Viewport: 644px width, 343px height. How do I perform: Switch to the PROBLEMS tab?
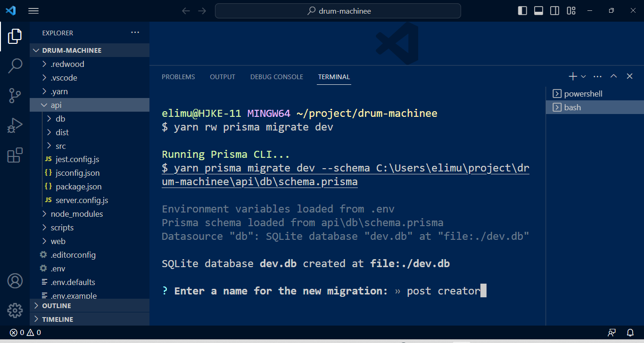[178, 77]
